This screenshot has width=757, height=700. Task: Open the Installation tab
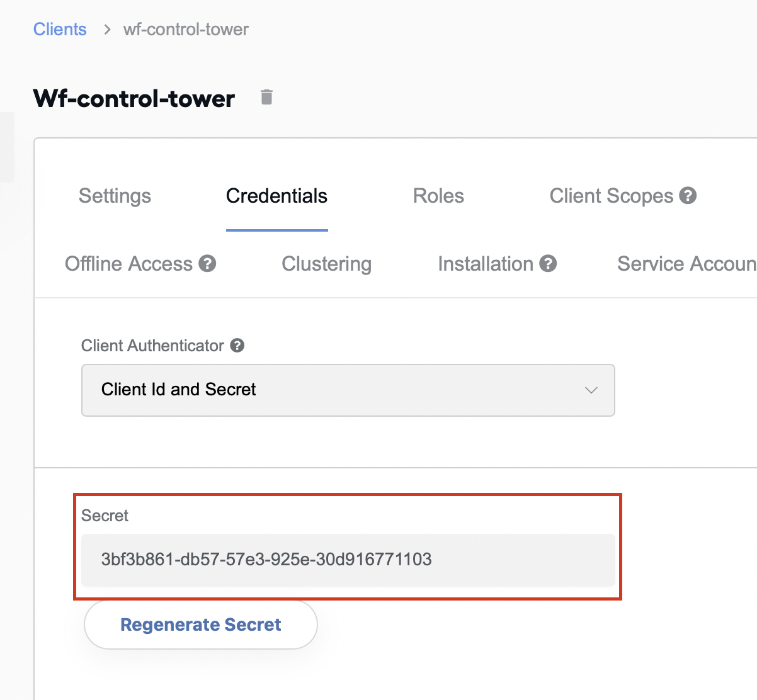coord(486,264)
